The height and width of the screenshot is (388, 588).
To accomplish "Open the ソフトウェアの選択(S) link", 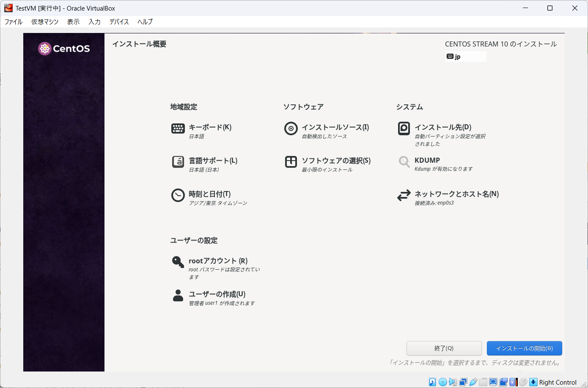I will pos(336,161).
